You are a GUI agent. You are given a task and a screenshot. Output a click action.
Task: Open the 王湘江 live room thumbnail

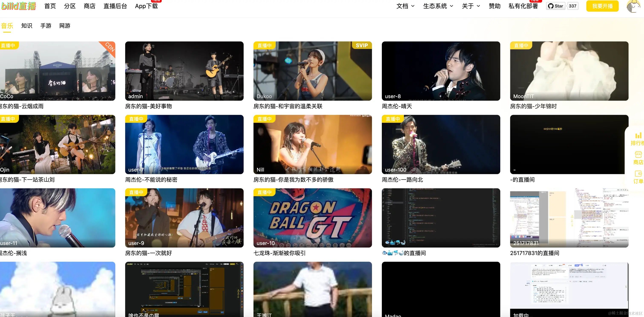coord(312,289)
